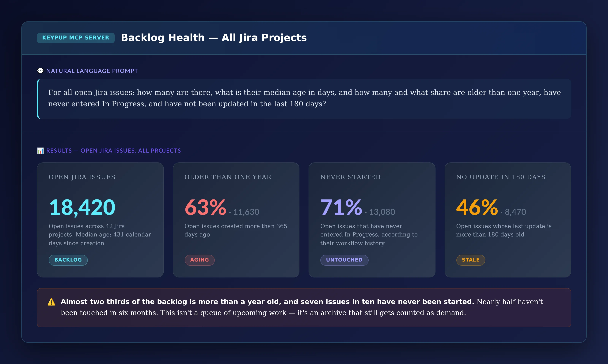
Task: Click the warning triangle icon in alert
Action: 51,302
